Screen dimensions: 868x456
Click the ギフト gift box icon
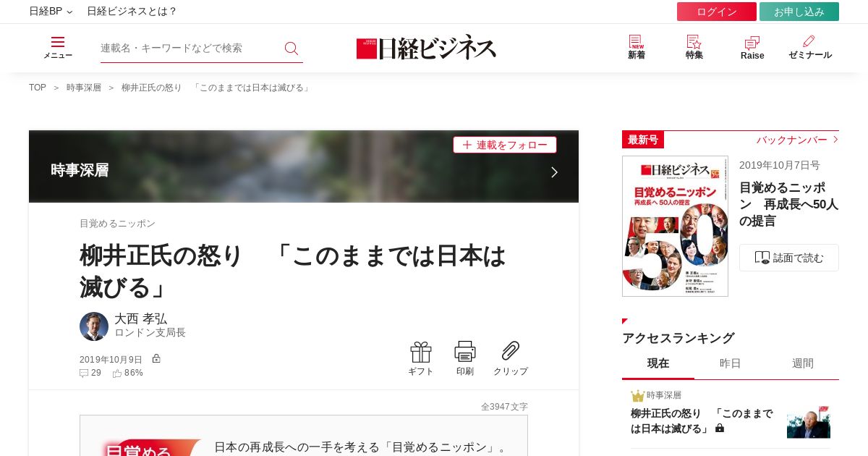click(421, 352)
